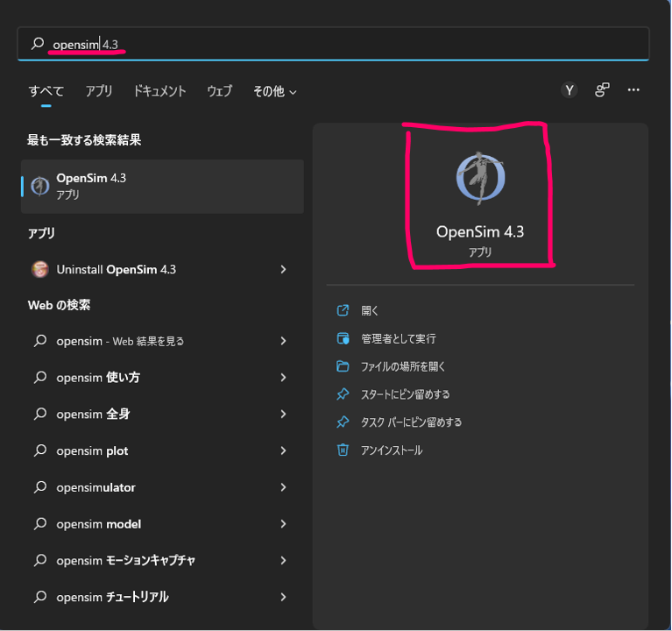Expand chevron next to opensim チュートリアル
672x631 pixels.
pyautogui.click(x=283, y=597)
